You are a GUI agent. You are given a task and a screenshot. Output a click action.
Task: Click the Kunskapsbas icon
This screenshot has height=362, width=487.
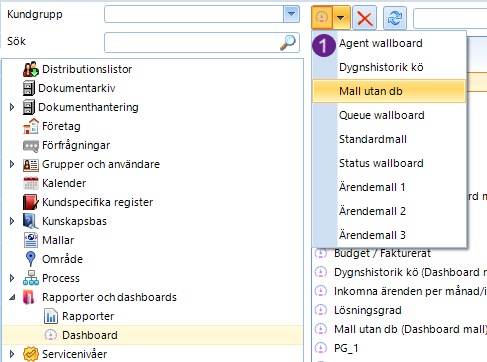(x=31, y=221)
